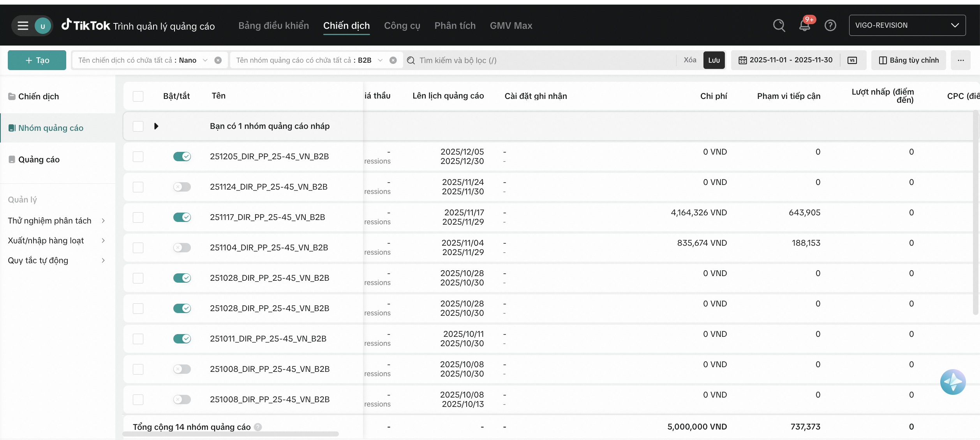980x440 pixels.
Task: Click the compare (VS) date icon
Action: click(852, 60)
